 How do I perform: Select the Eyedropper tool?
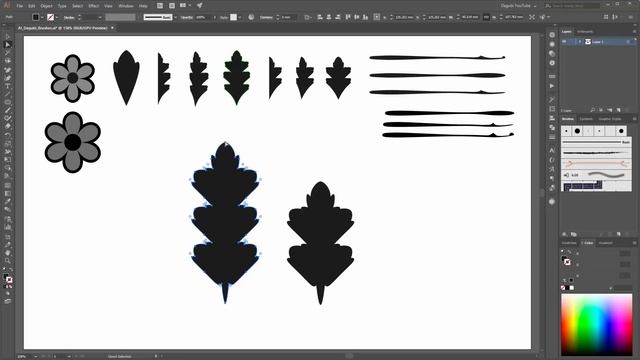coord(8,201)
